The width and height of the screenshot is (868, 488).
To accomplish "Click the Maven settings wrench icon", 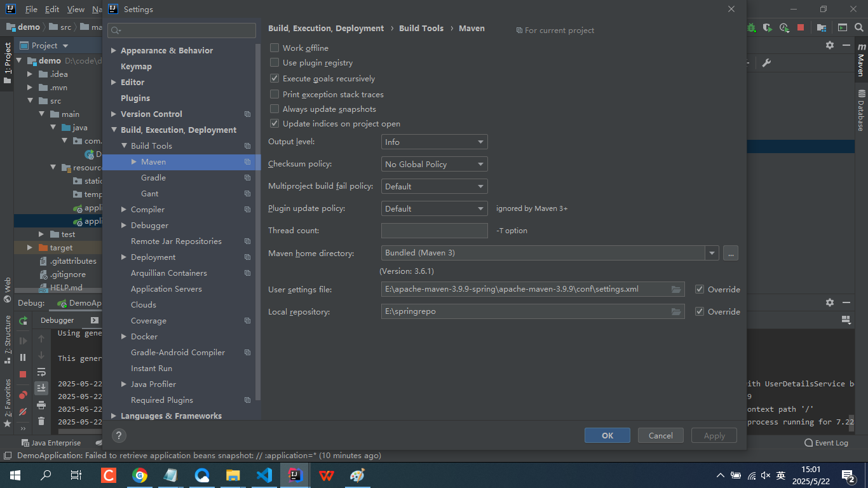I will 766,62.
